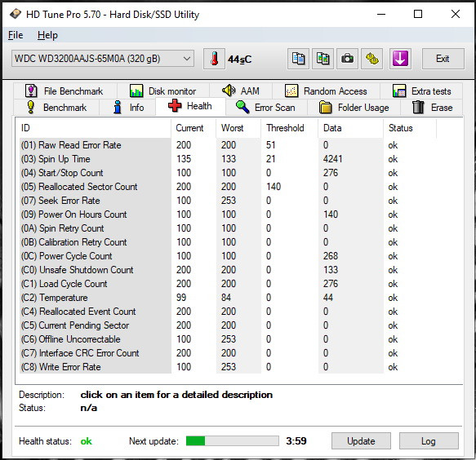Show the Disk monitor tab

tap(163, 91)
